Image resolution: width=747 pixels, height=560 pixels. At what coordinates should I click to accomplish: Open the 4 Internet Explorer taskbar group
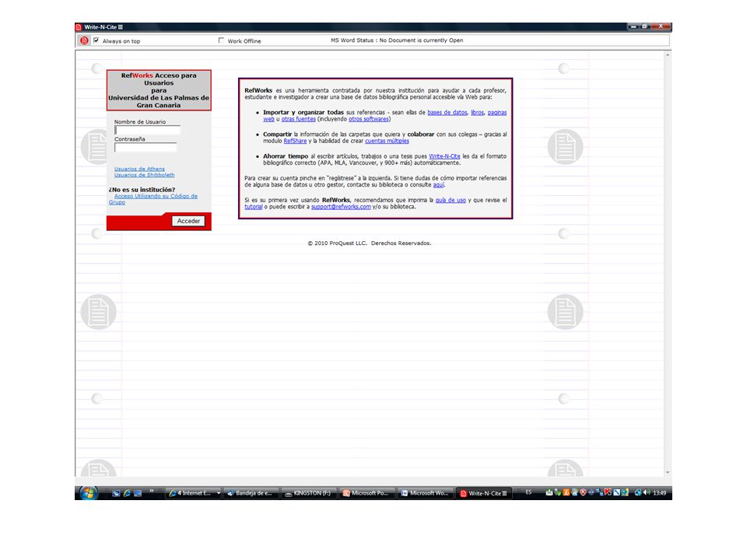(195, 493)
